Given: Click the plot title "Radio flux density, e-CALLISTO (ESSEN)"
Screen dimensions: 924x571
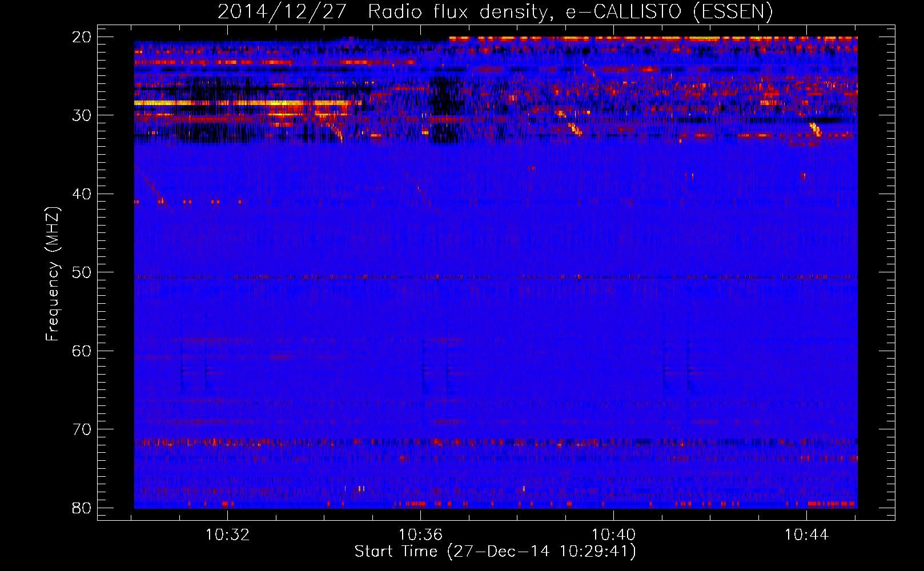Looking at the screenshot, I should (x=570, y=12).
